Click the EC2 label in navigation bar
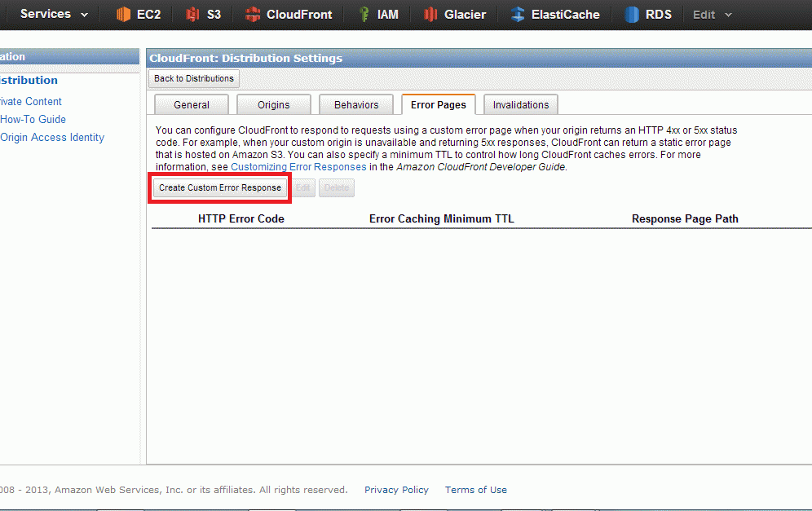The height and width of the screenshot is (511, 812). (x=149, y=15)
